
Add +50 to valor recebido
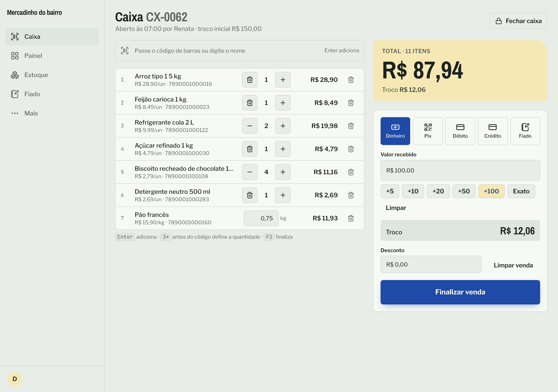tap(464, 191)
